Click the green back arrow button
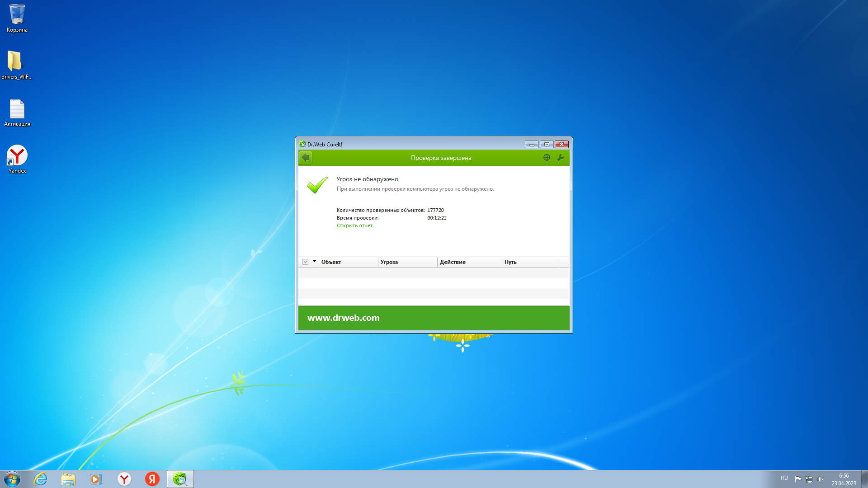 pos(306,158)
